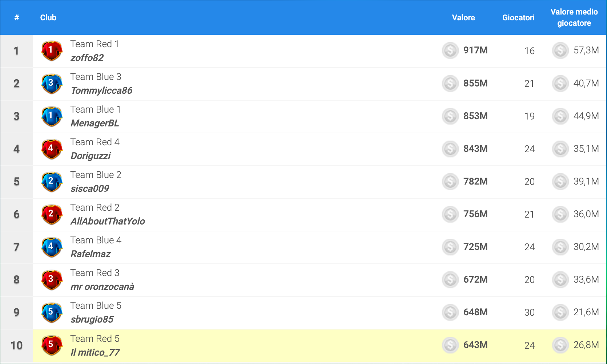Click the Team Blue 2 jersey badge

(x=52, y=182)
